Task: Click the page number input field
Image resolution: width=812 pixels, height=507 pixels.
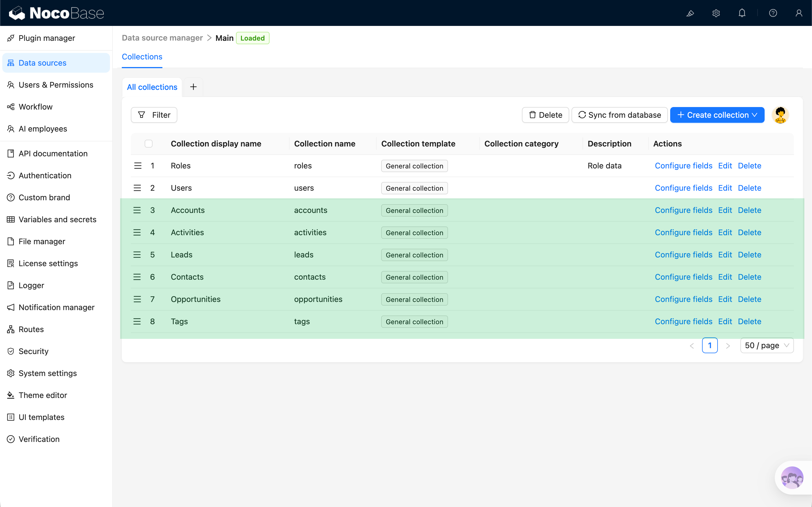Action: tap(710, 345)
